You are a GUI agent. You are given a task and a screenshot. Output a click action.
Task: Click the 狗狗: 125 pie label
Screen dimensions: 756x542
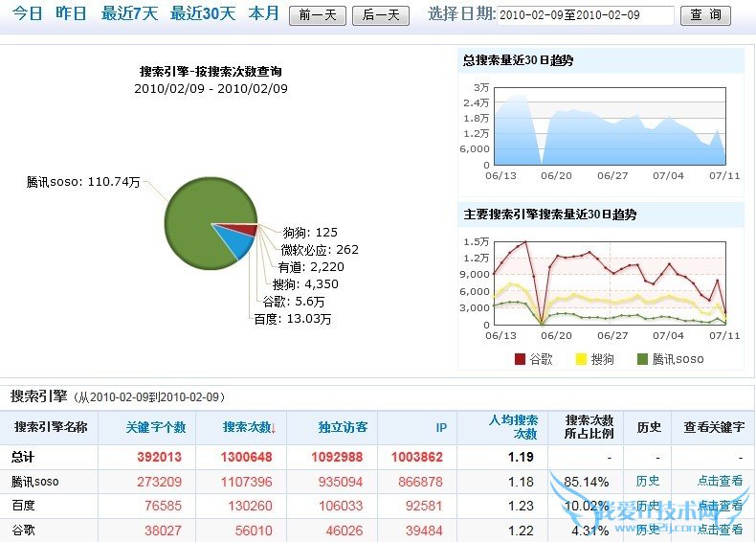(310, 232)
